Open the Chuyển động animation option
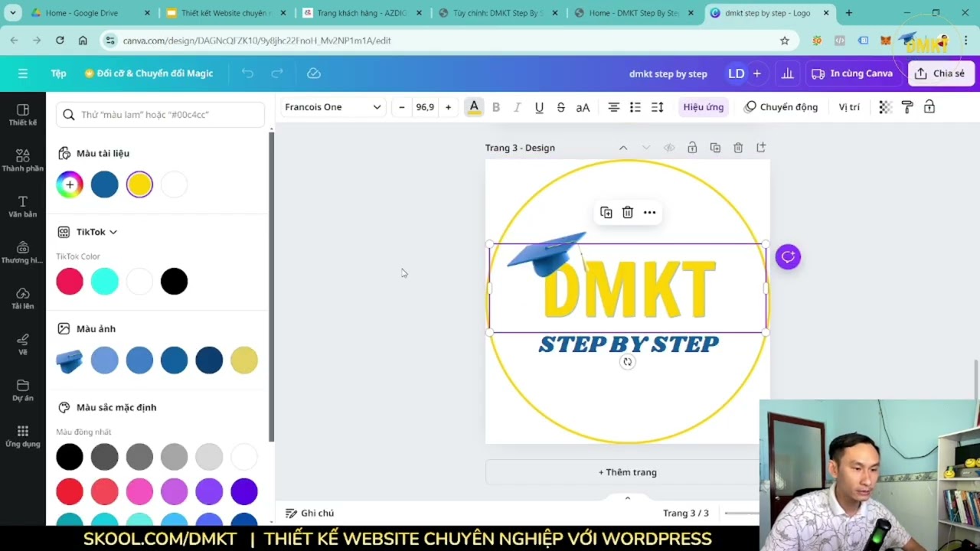The width and height of the screenshot is (980, 551). tap(781, 107)
